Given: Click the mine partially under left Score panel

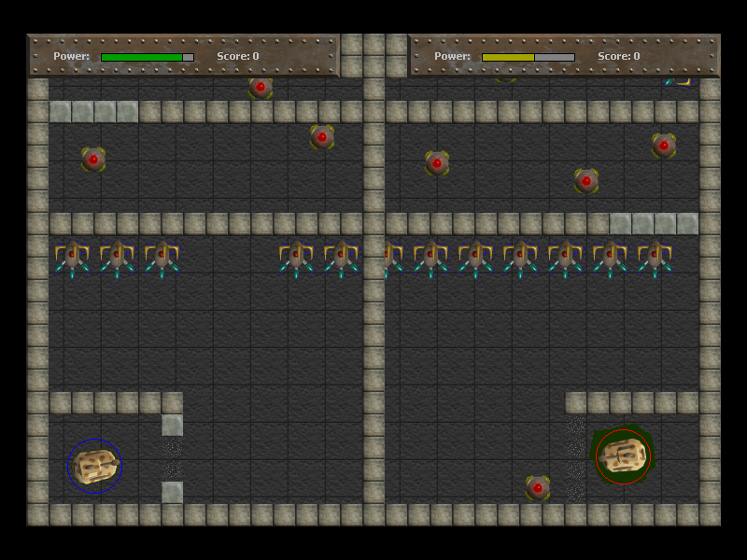Looking at the screenshot, I should (x=261, y=88).
